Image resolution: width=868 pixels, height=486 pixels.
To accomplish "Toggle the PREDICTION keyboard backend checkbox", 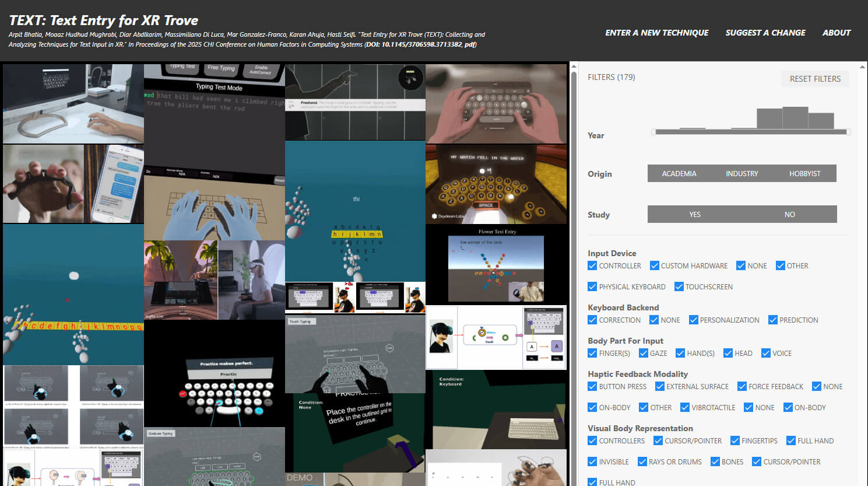I will [x=773, y=320].
